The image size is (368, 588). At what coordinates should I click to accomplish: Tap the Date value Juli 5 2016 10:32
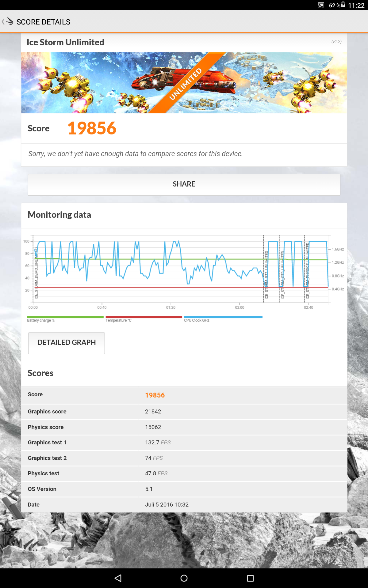167,505
